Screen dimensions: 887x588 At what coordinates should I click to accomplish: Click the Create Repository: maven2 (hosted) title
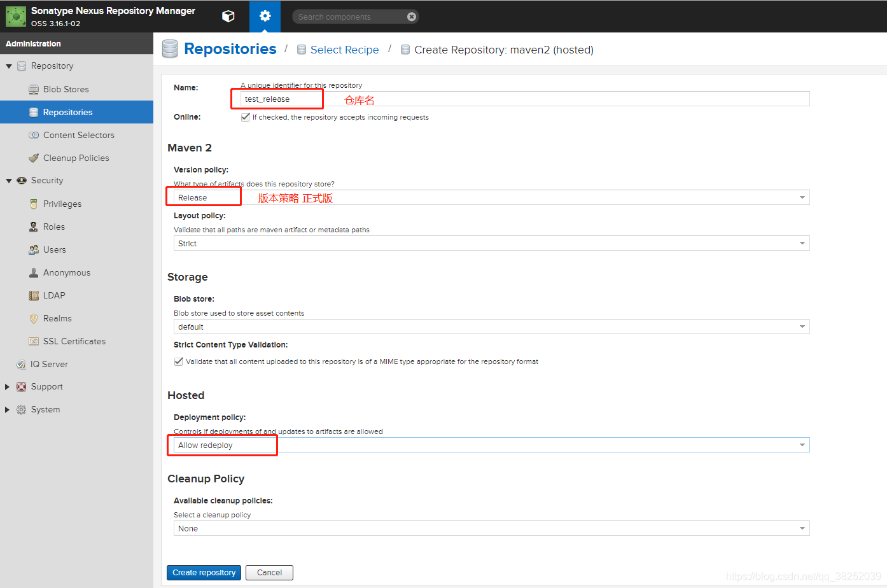click(x=504, y=50)
